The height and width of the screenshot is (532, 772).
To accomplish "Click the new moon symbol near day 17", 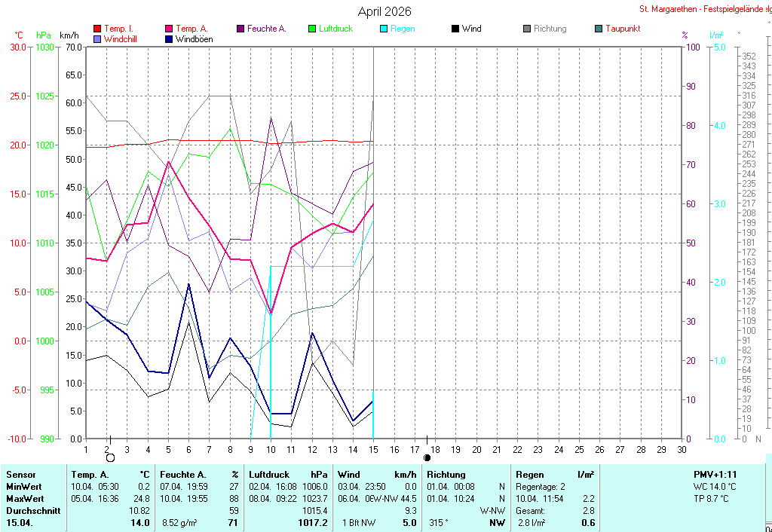I will (427, 457).
